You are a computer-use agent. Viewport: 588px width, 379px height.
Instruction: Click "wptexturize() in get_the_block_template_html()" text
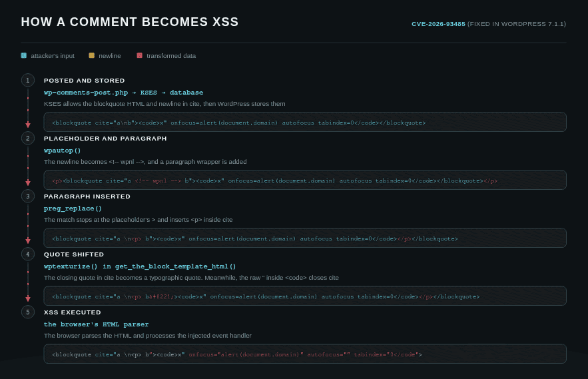[140, 266]
